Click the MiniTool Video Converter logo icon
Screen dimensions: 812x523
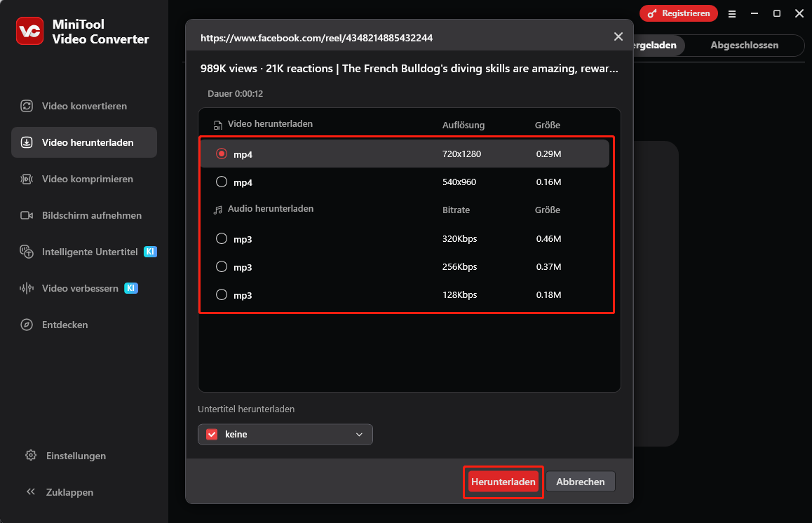point(29,31)
